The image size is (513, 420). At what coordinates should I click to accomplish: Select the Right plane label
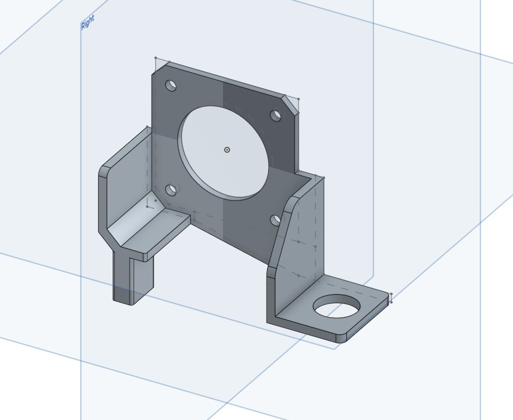click(87, 22)
